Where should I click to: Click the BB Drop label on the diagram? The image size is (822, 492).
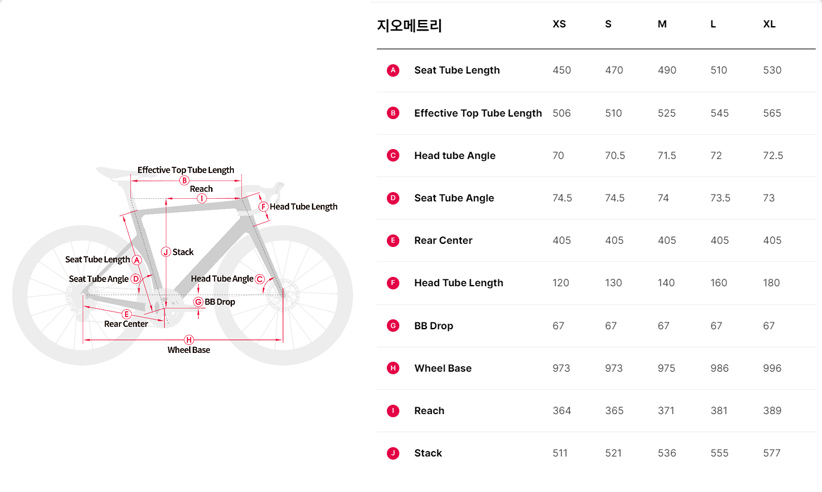[x=220, y=301]
